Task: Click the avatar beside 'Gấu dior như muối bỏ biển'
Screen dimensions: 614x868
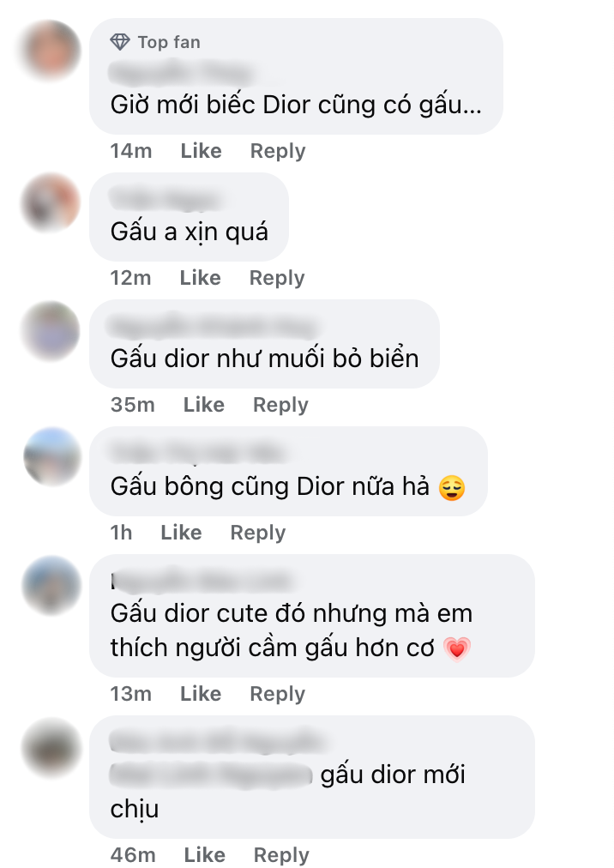Action: pyautogui.click(x=47, y=332)
